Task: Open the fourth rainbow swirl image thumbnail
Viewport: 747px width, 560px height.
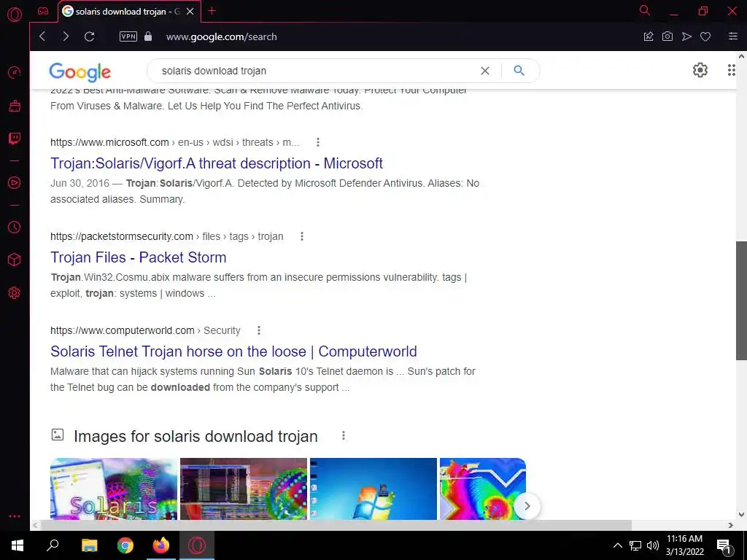Action: (483, 489)
